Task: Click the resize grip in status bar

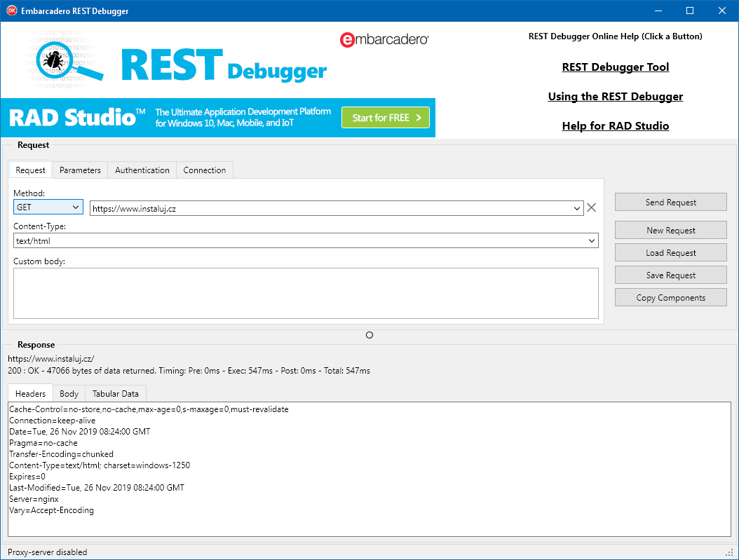Action: pyautogui.click(x=729, y=552)
